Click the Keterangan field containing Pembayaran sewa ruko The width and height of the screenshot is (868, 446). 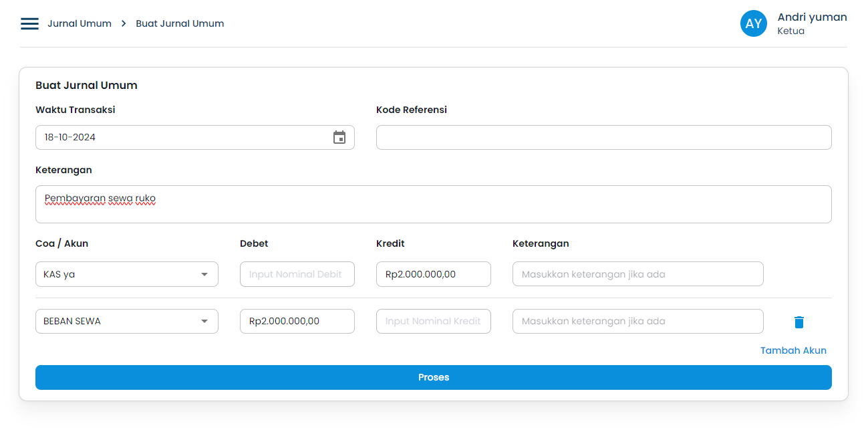click(433, 204)
